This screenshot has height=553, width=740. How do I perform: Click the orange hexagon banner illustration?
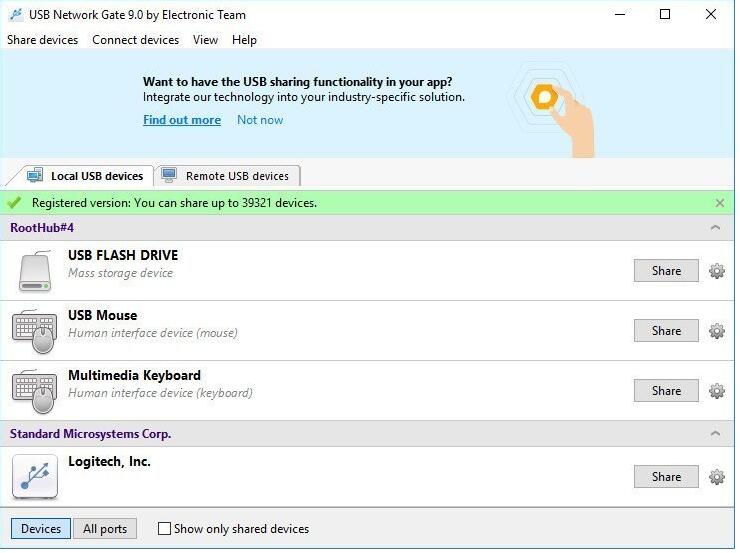(x=547, y=98)
